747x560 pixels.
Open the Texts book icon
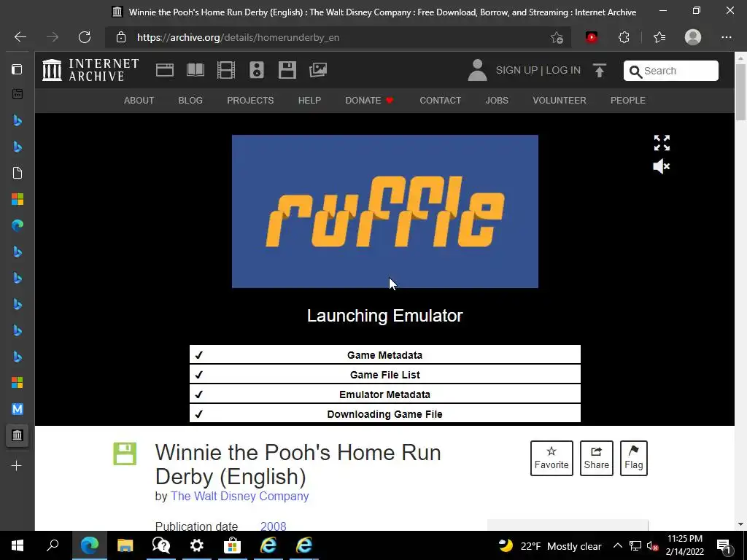point(196,70)
